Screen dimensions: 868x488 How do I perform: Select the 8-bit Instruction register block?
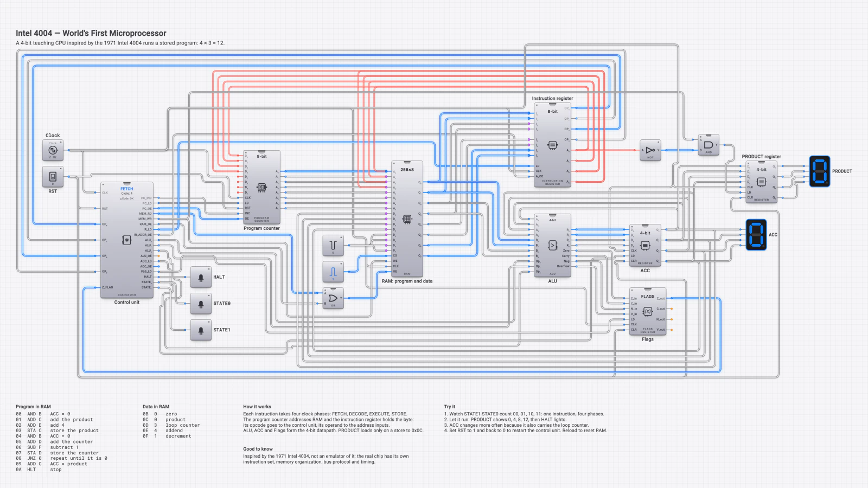point(552,145)
